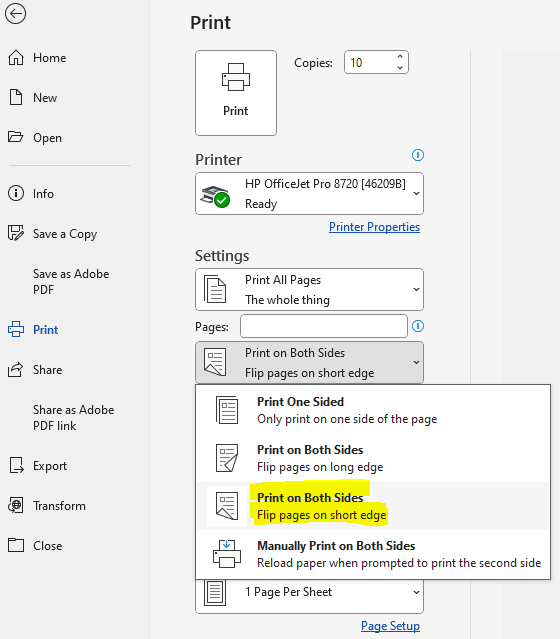Expand the Print All Pages dropdown
560x639 pixels.
[309, 289]
